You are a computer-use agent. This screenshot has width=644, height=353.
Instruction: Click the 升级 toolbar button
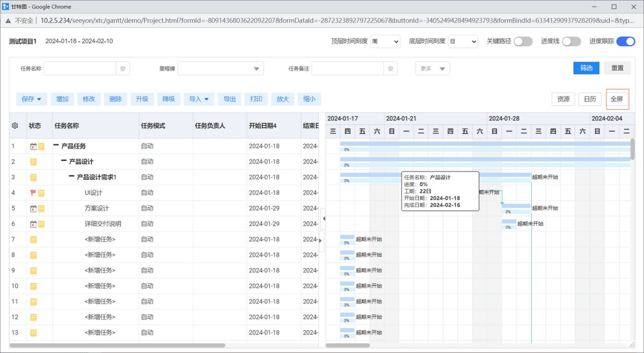click(x=142, y=99)
